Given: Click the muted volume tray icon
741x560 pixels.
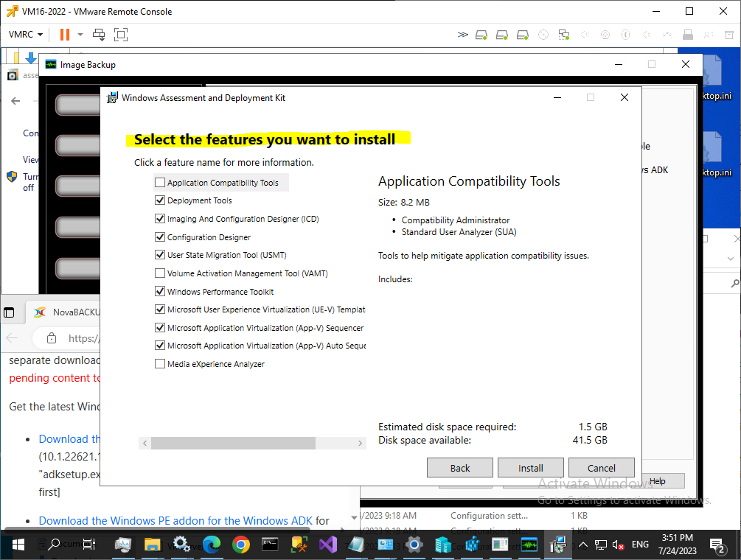Looking at the screenshot, I should [618, 545].
